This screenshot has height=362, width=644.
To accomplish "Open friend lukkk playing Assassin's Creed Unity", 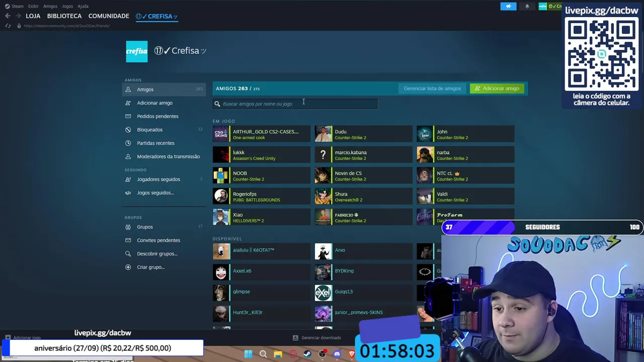I will (x=262, y=155).
